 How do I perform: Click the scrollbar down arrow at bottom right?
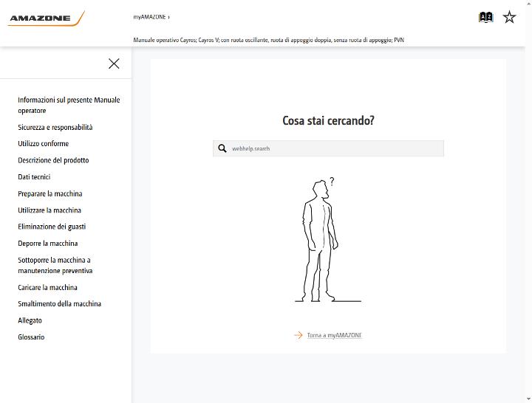click(x=529, y=399)
